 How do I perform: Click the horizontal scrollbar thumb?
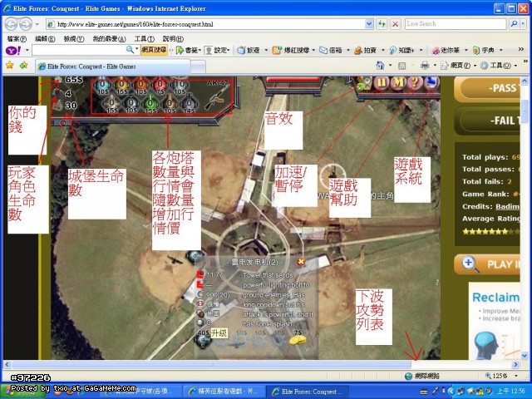212,365
